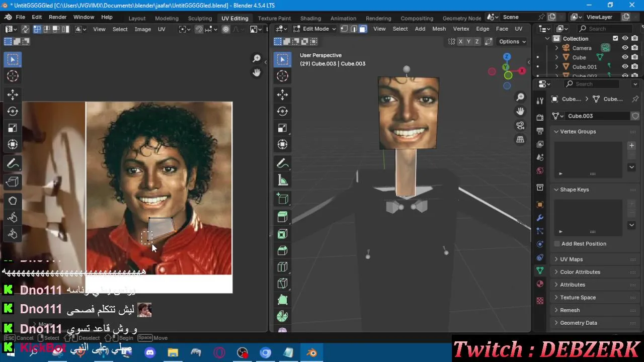
Task: Open the viewport Options dropdown
Action: (x=512, y=42)
